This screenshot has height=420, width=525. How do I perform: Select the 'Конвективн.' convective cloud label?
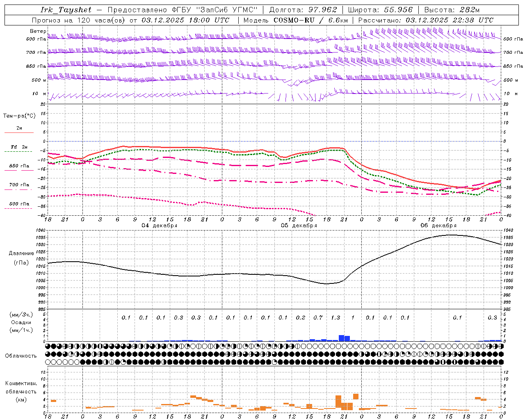tap(21, 383)
